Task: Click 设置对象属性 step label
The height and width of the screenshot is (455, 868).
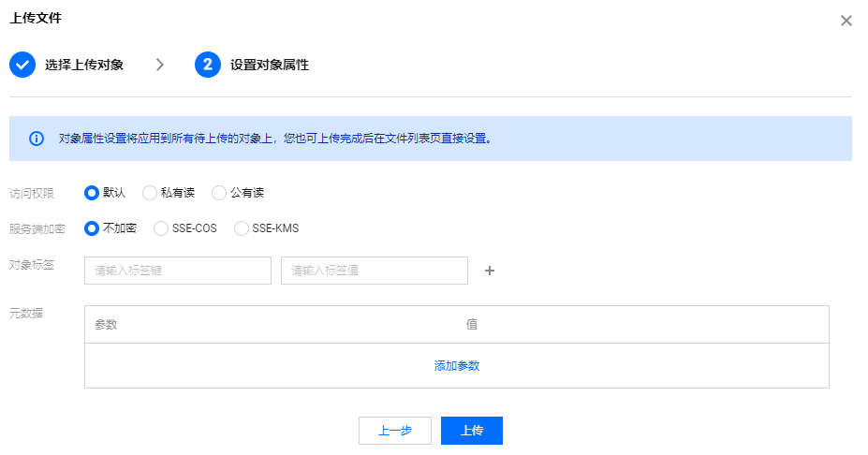Action: click(x=270, y=65)
